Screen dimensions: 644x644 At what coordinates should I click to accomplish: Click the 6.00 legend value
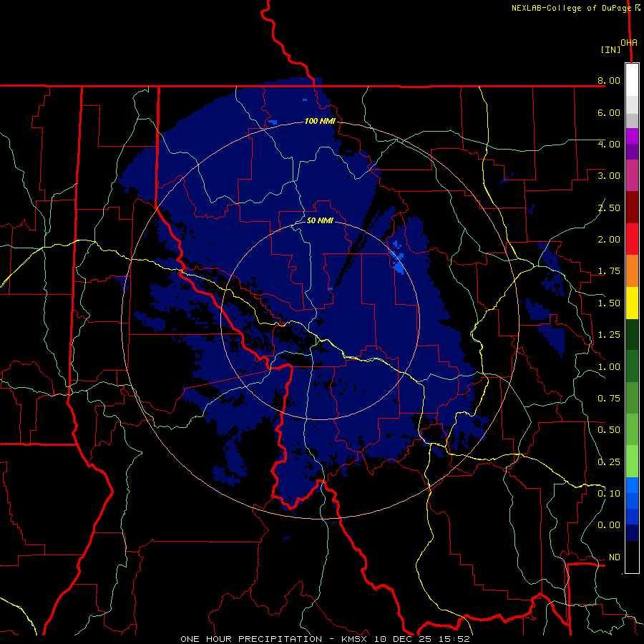[609, 112]
